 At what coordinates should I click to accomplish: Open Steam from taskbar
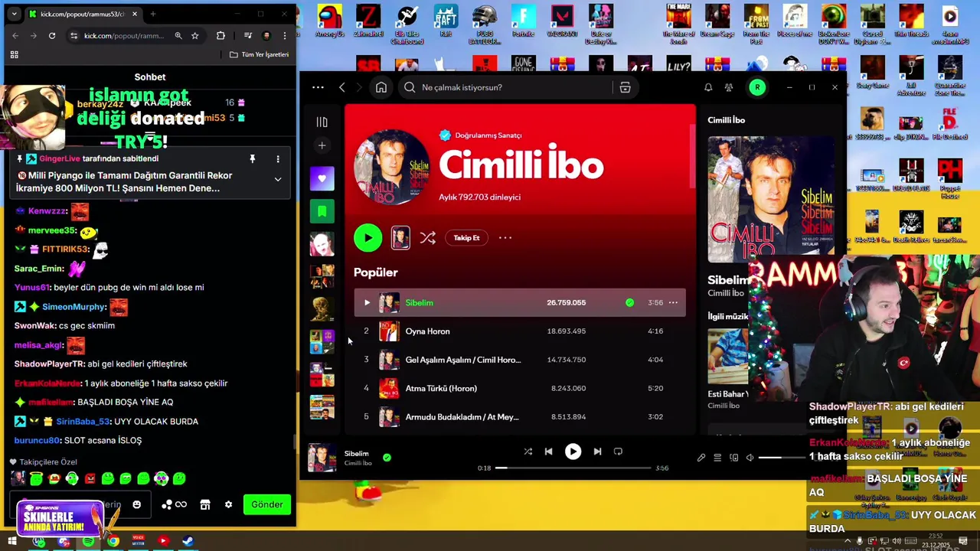pos(188,541)
